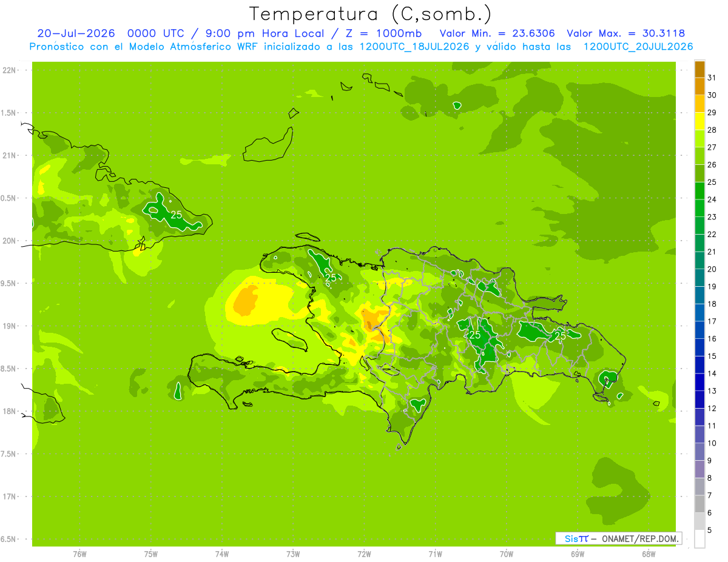Click the '1200UTC_20JUL2026' valid-until time
The image size is (728, 562).
pyautogui.click(x=638, y=47)
